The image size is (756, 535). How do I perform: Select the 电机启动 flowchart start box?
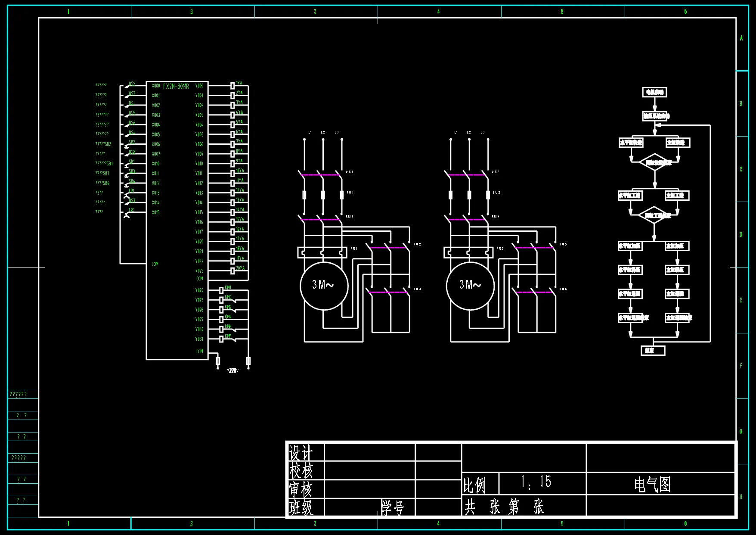point(654,92)
